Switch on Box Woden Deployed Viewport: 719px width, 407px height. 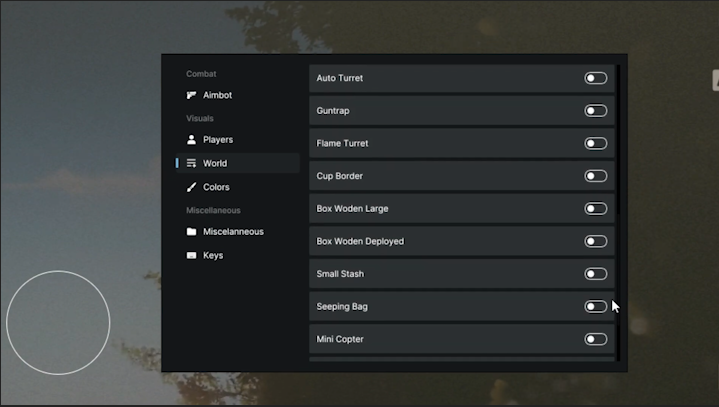pyautogui.click(x=595, y=241)
